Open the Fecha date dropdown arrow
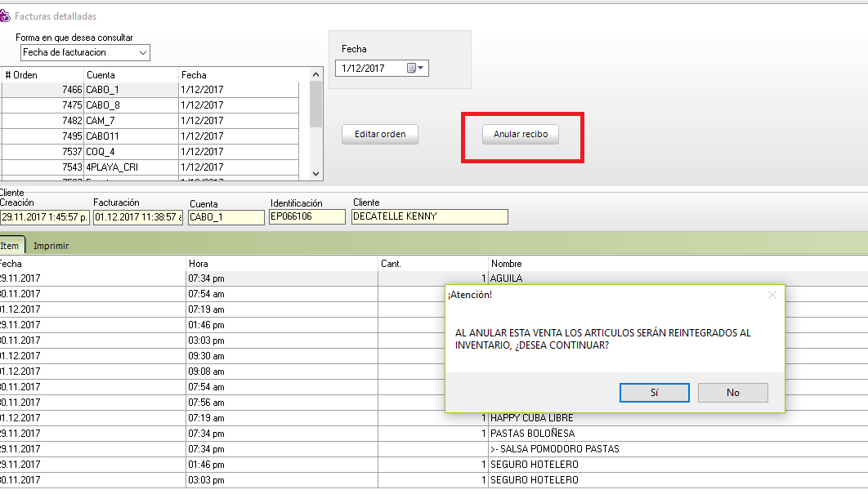The height and width of the screenshot is (503, 868). [x=422, y=69]
